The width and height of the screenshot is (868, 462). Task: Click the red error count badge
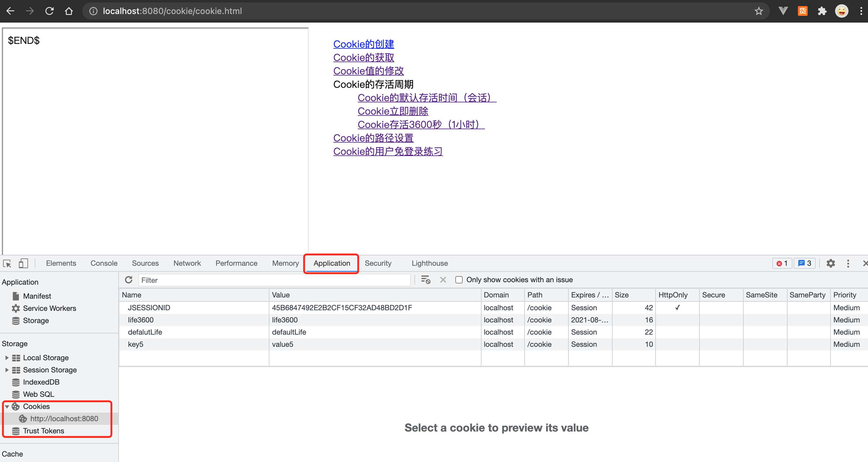[x=782, y=263]
